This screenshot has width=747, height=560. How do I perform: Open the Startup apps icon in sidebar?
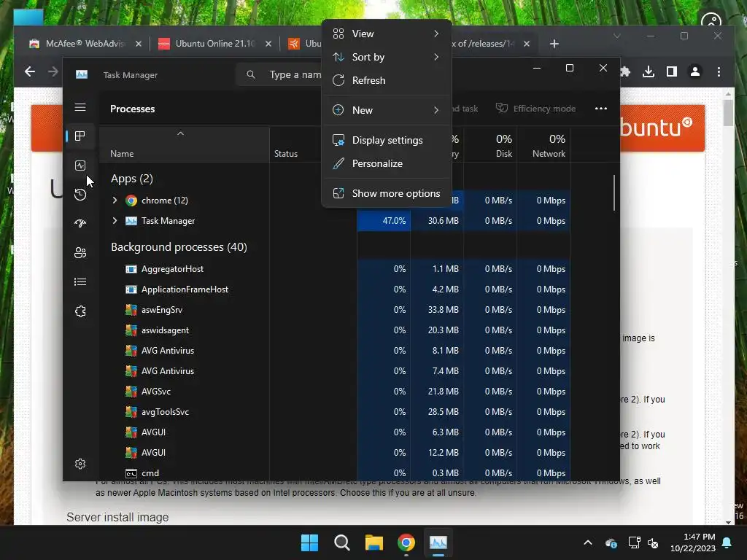coord(80,223)
